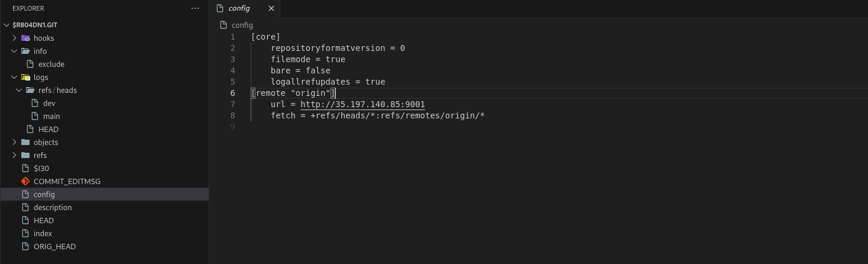
Task: Click the file icon beside ORIG_HEAD
Action: 25,246
